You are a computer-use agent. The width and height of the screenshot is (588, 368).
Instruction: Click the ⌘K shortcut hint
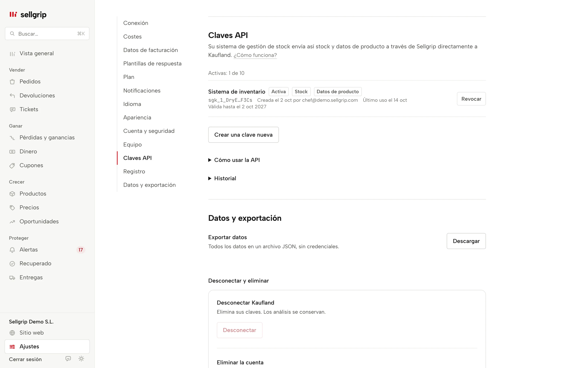81,34
